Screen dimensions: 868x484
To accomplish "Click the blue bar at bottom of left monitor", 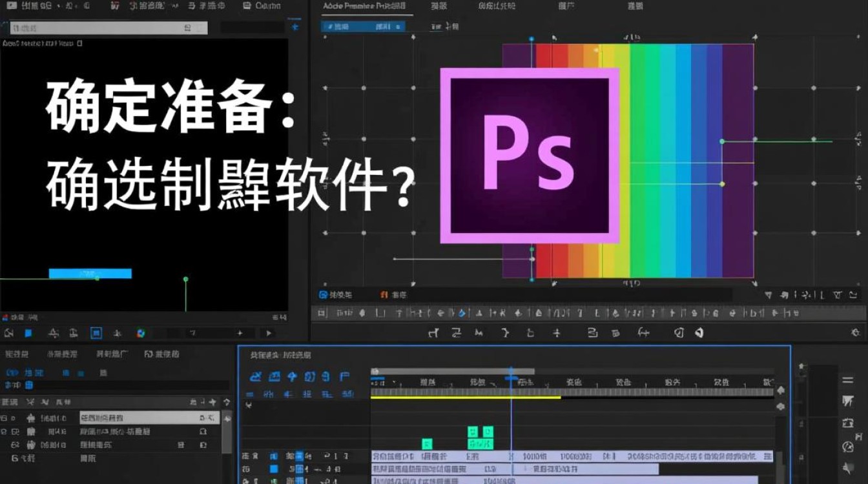I will (90, 274).
